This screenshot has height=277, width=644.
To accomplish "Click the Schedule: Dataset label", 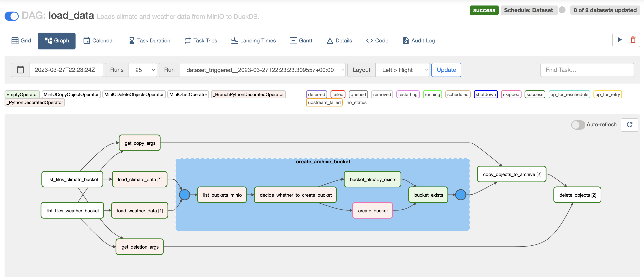I will point(528,10).
